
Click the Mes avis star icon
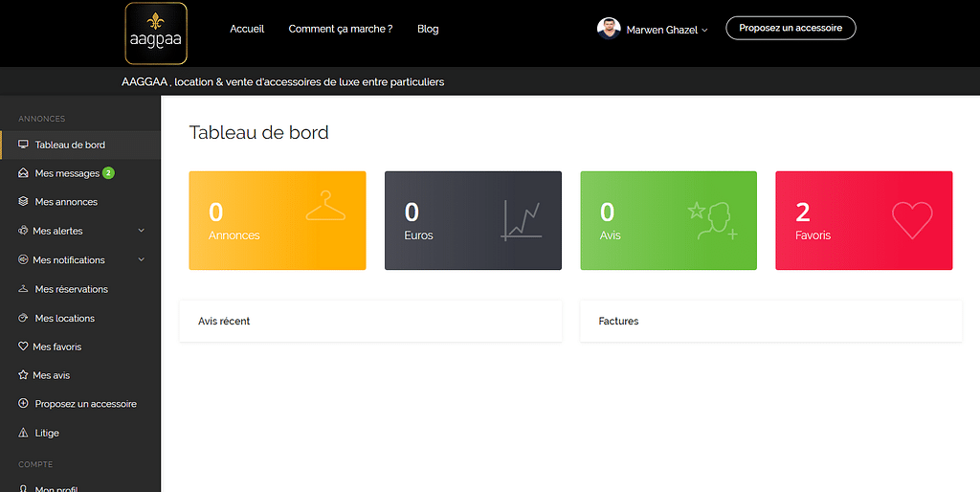click(24, 375)
